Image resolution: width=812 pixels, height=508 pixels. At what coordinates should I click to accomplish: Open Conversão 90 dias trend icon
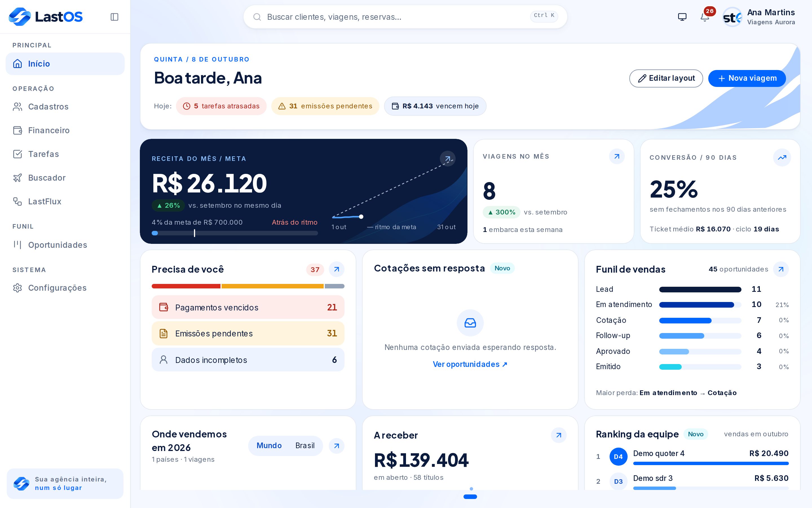tap(782, 157)
